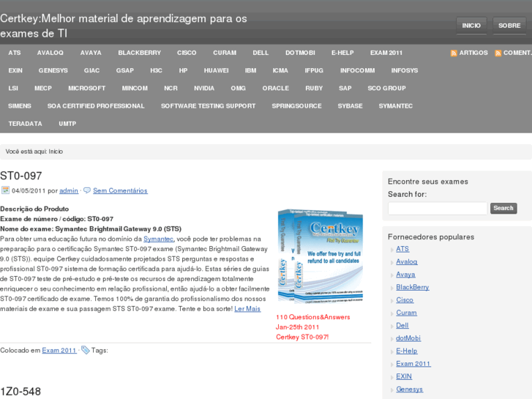Select IFPUG in the navigation menu
The image size is (532, 399).
tap(314, 70)
